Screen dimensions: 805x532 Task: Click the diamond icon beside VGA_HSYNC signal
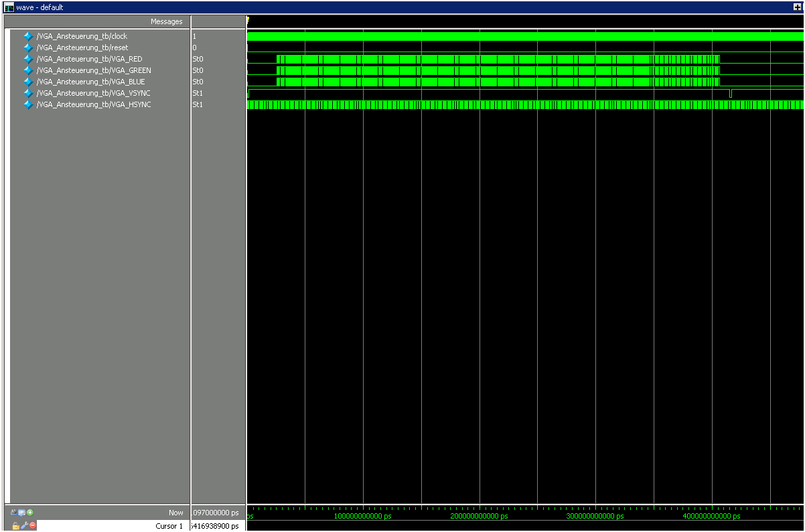point(28,104)
